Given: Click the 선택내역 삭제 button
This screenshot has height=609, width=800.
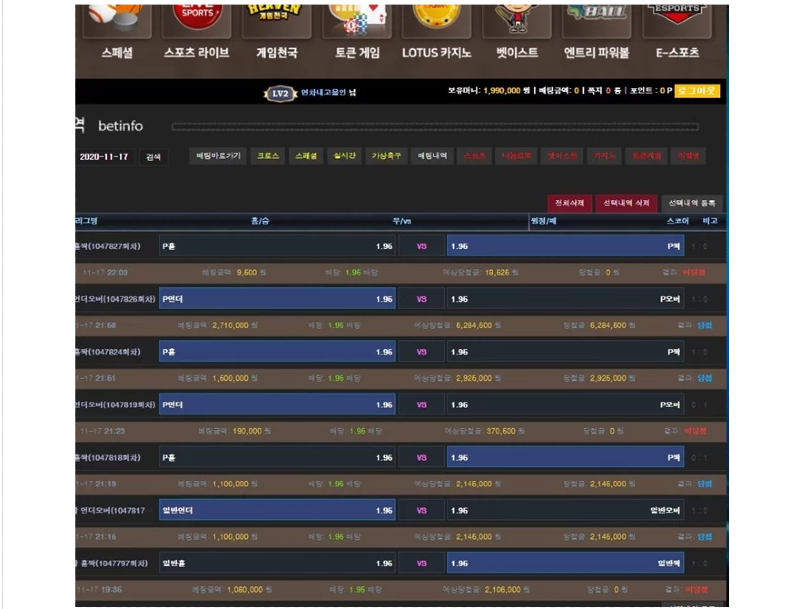Looking at the screenshot, I should click(626, 202).
